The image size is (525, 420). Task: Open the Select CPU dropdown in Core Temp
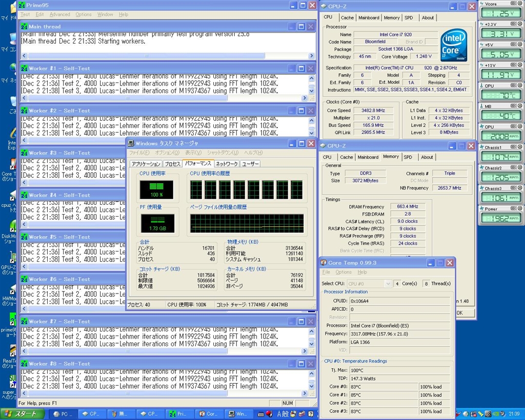(388, 284)
